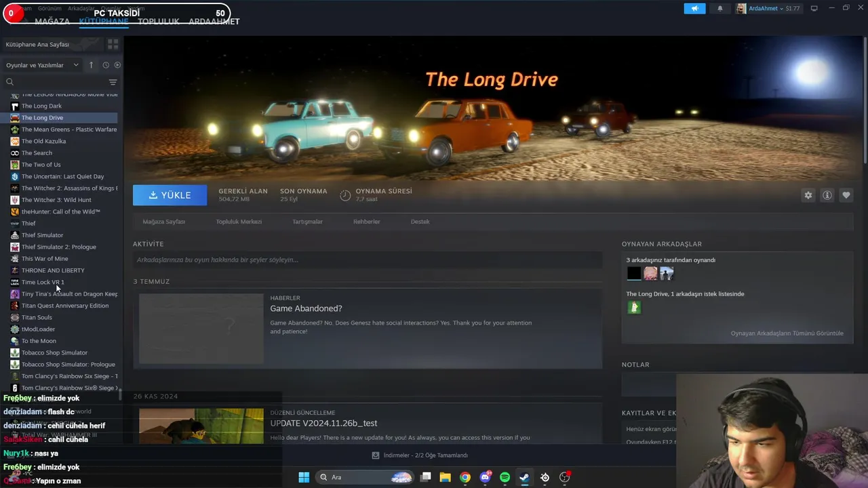Screen dimensions: 868x488
Task: Click the wishlist friend's green avatar
Action: click(x=634, y=307)
